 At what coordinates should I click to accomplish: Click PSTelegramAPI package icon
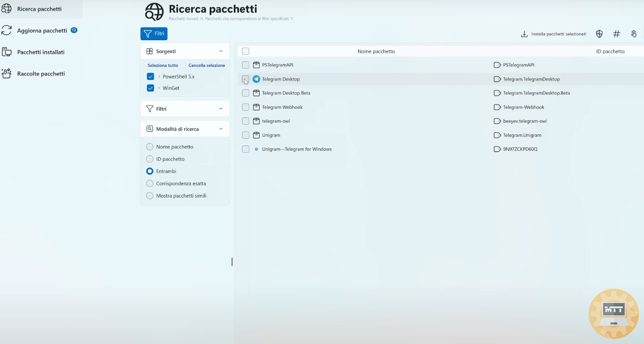(x=256, y=65)
